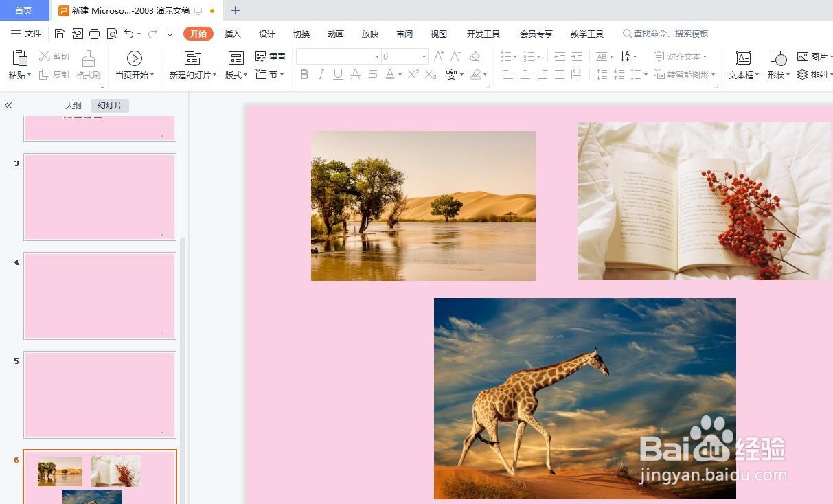
Task: Click the Arrange (排列) layers icon
Action: [x=803, y=74]
